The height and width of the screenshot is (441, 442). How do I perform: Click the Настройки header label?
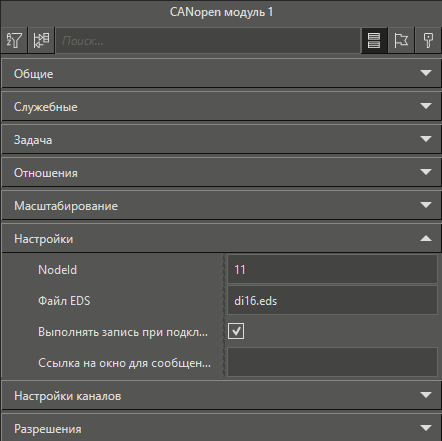(44, 239)
